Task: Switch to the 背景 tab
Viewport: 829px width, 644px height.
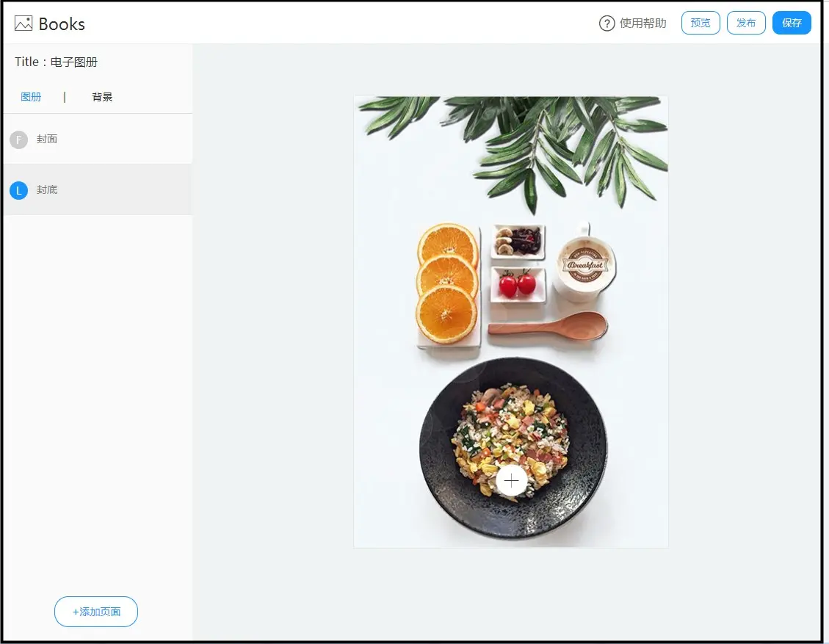Action: click(x=102, y=97)
